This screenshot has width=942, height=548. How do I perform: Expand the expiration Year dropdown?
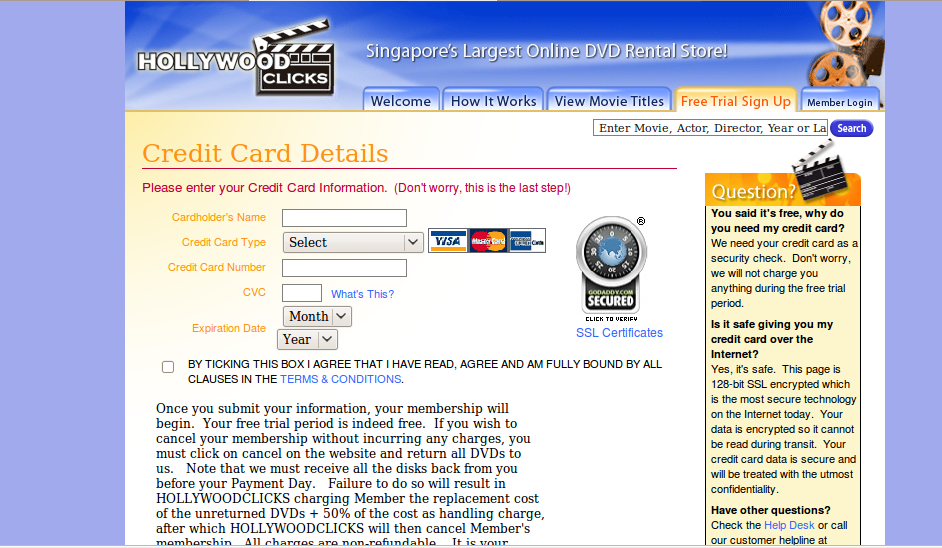307,340
